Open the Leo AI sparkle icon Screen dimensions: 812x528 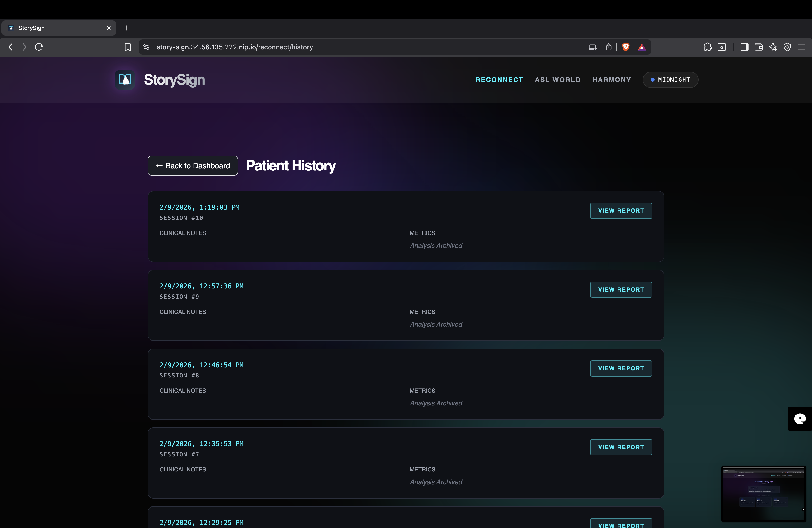(773, 47)
